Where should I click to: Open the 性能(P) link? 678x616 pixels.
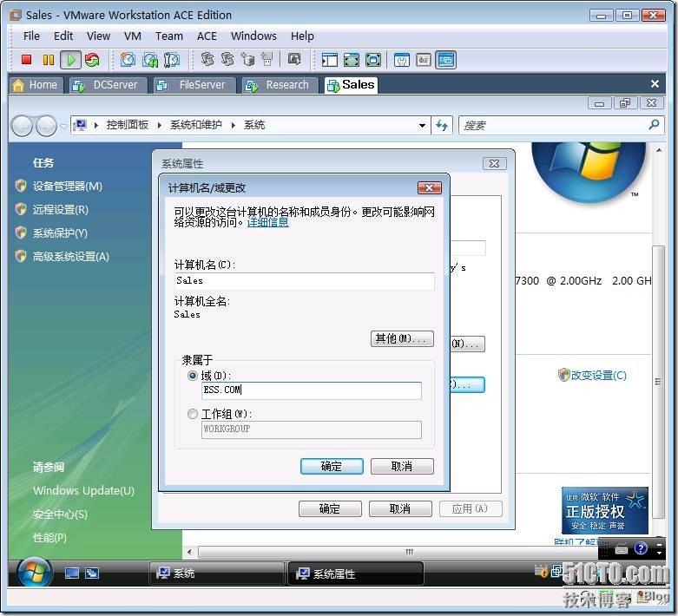tap(49, 537)
